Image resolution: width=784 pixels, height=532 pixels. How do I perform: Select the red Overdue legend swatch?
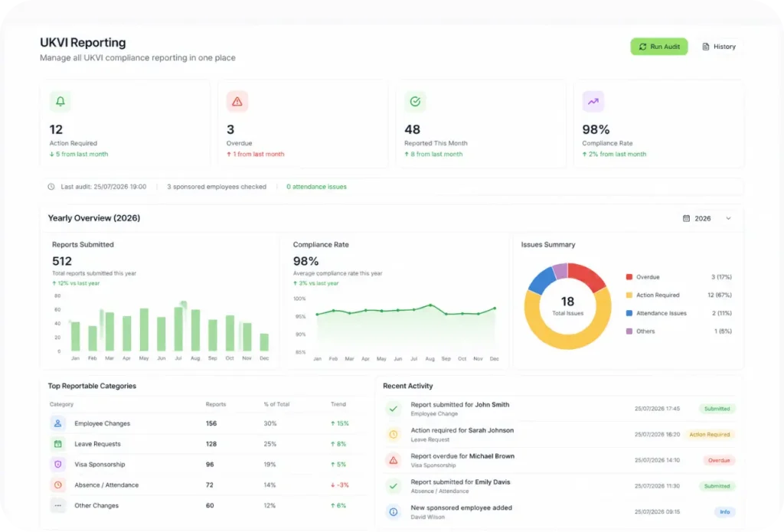[x=629, y=277]
